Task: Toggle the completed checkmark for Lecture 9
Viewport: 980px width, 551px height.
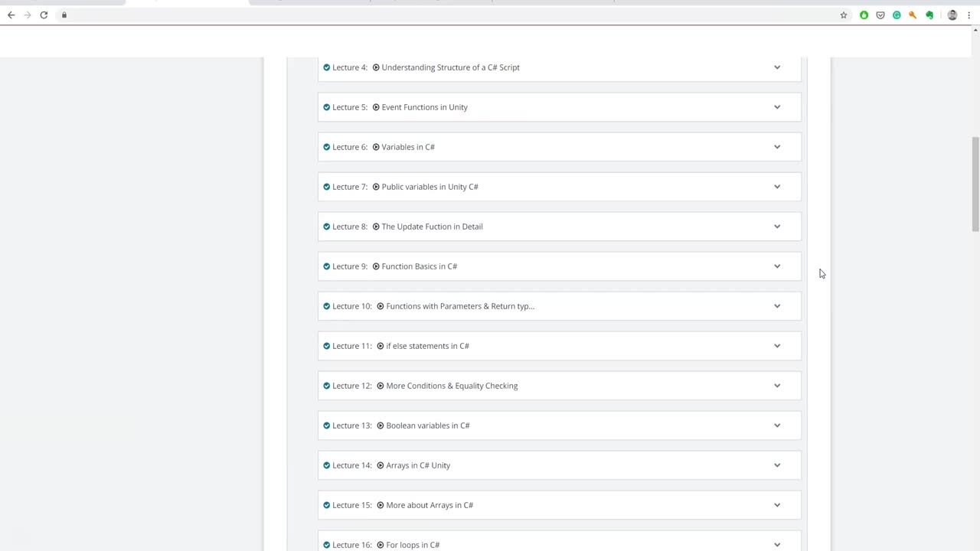Action: [x=327, y=266]
